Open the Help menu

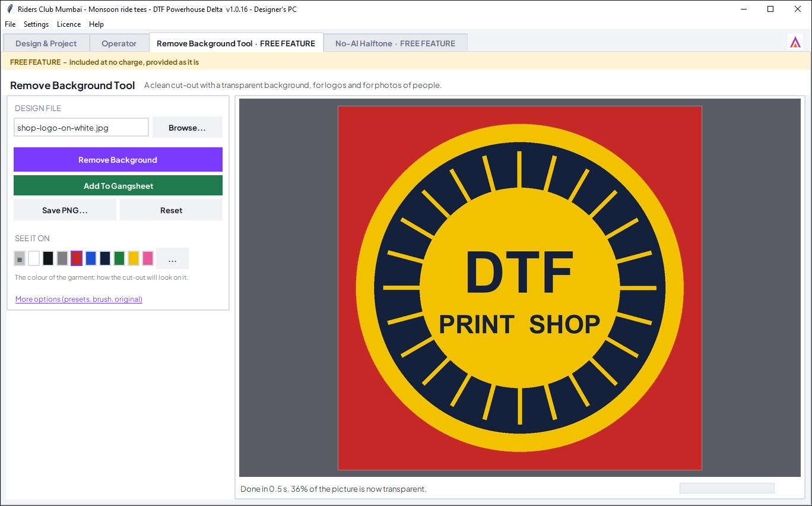pos(96,24)
